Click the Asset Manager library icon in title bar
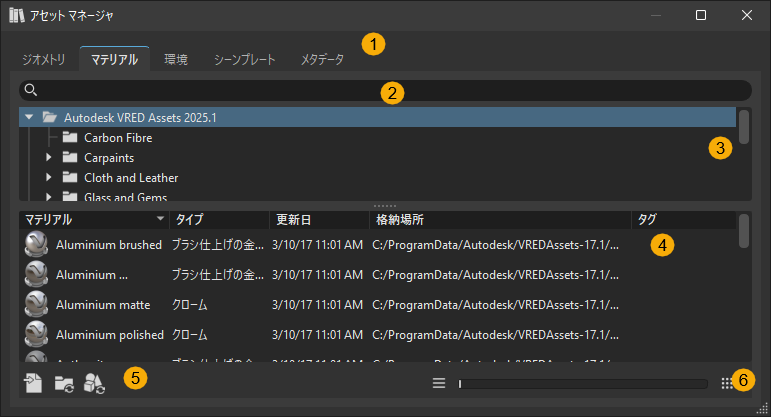 17,15
